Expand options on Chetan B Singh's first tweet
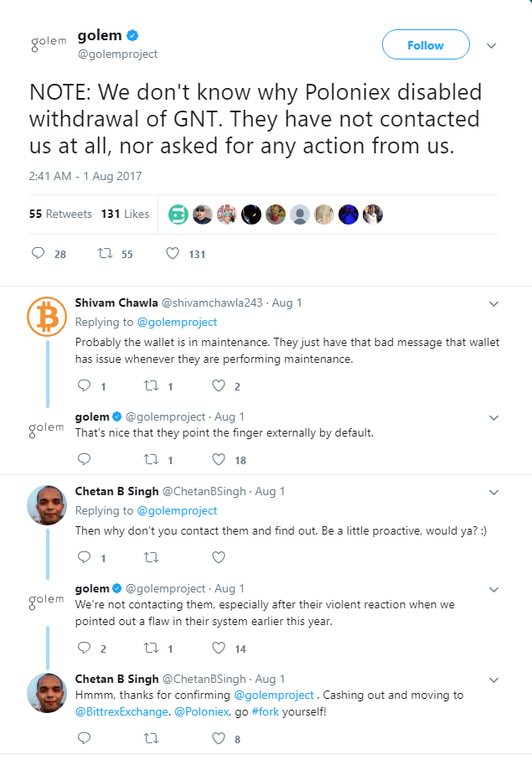 pyautogui.click(x=493, y=492)
